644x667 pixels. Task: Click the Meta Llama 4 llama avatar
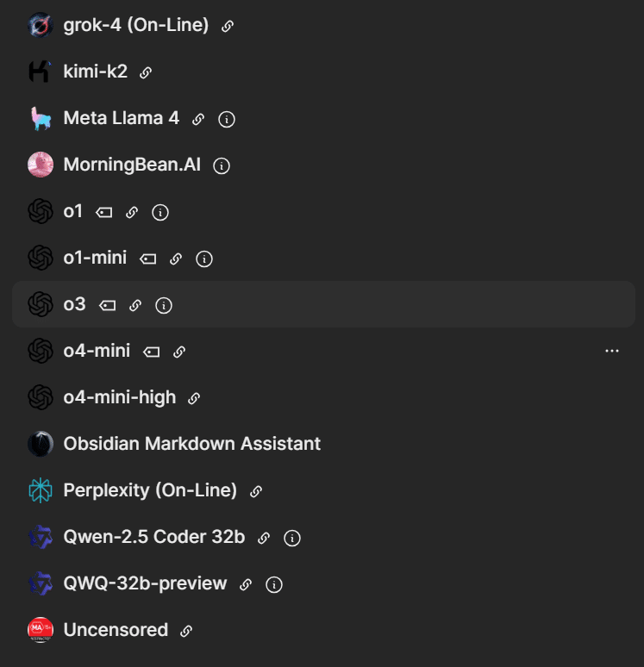click(x=41, y=119)
